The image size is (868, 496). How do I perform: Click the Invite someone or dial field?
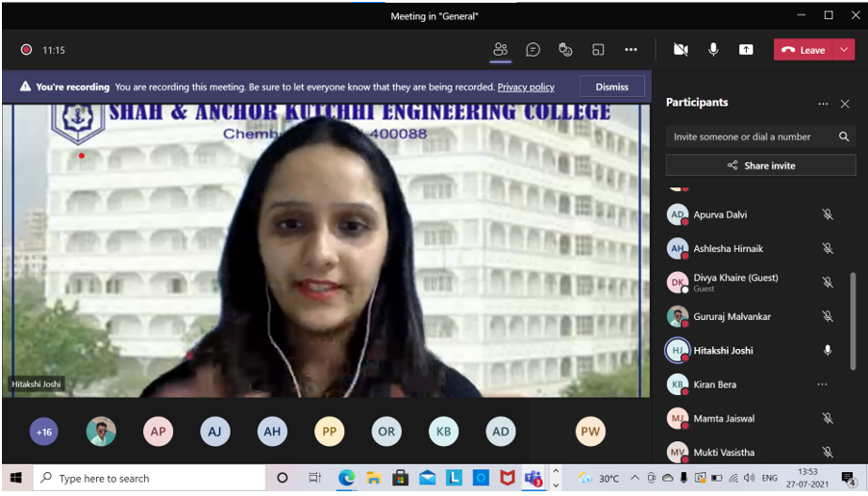(x=750, y=136)
